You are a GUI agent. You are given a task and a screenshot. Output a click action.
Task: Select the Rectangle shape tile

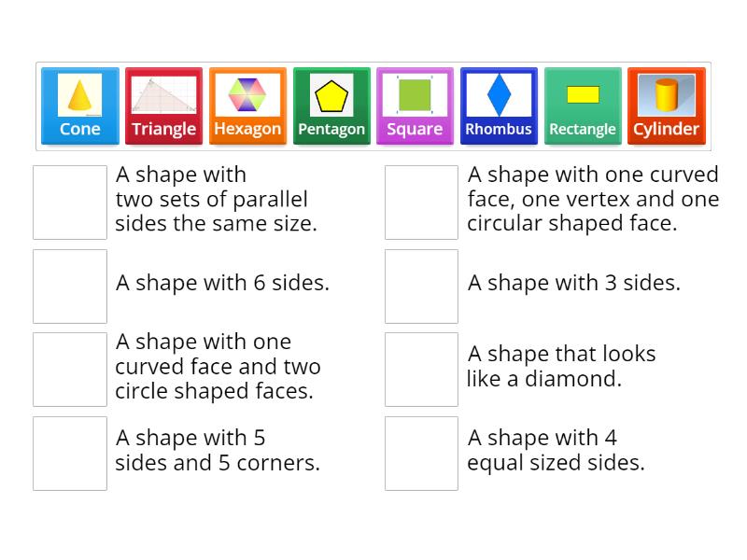583,105
